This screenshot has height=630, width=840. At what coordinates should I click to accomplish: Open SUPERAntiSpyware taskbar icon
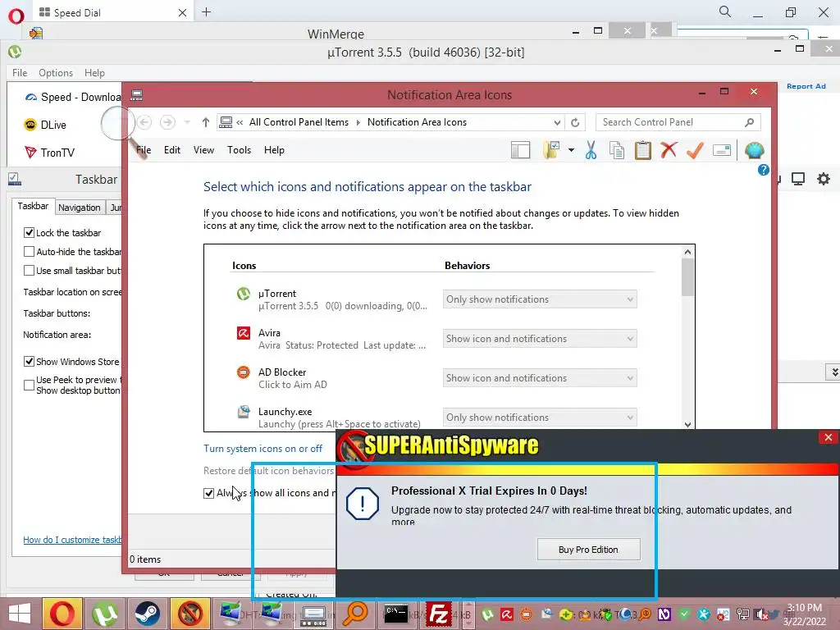click(x=189, y=614)
